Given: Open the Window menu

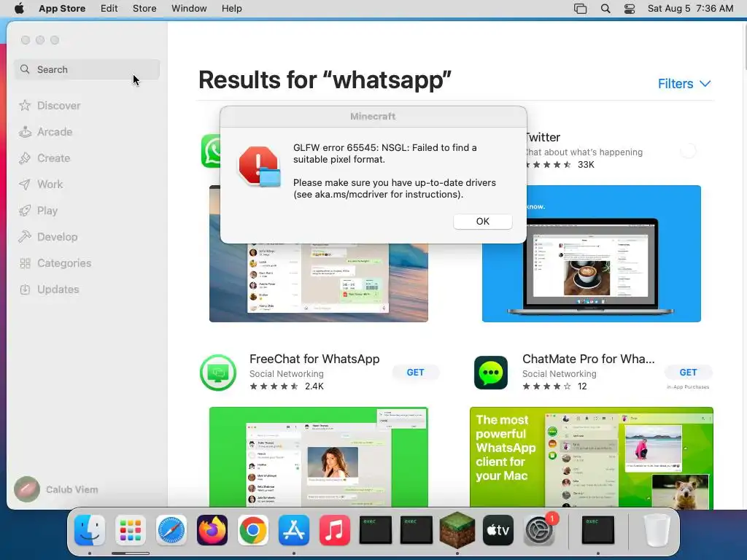Looking at the screenshot, I should point(189,9).
